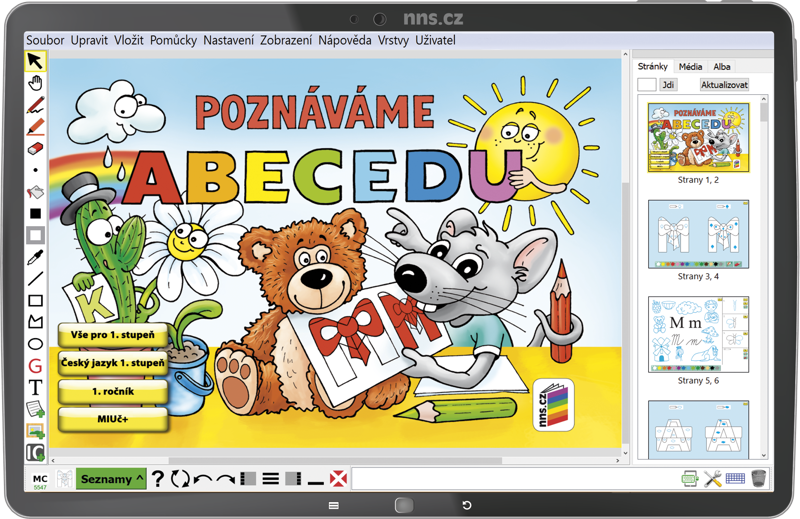
Task: Click the redo arrow icon
Action: coord(225,479)
